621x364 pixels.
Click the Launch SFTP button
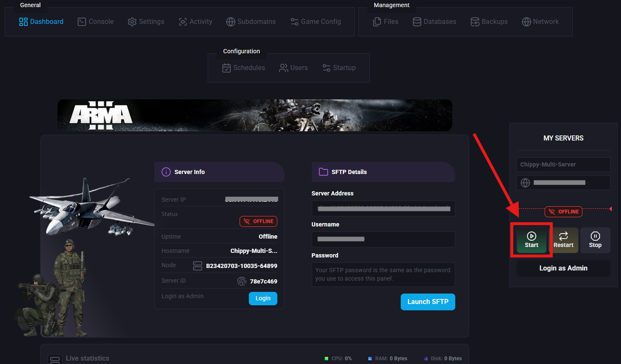pos(428,302)
